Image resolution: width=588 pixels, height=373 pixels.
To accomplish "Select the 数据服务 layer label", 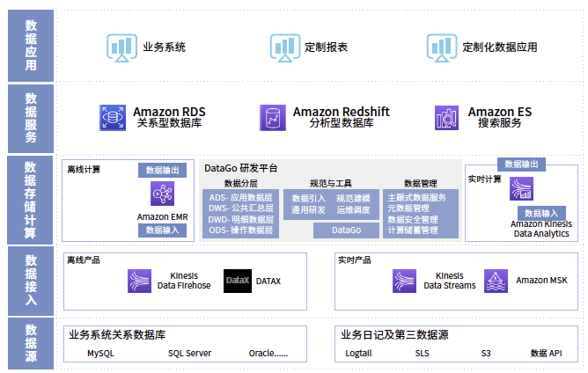I will click(31, 117).
